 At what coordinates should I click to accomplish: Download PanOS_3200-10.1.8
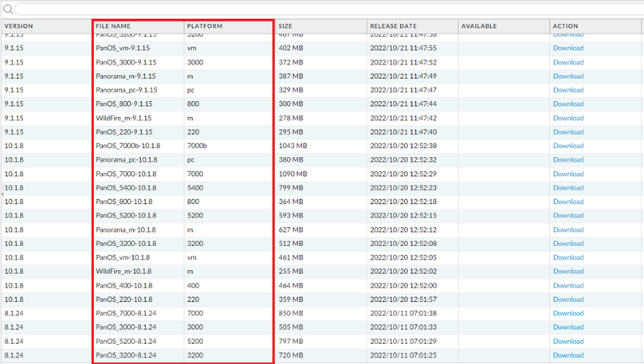pyautogui.click(x=568, y=244)
